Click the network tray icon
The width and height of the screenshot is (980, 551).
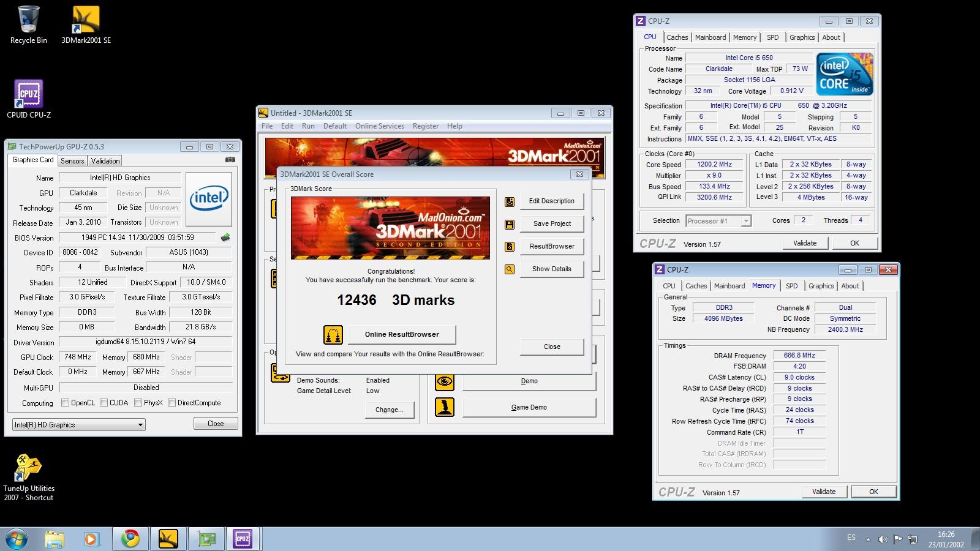pos(913,539)
